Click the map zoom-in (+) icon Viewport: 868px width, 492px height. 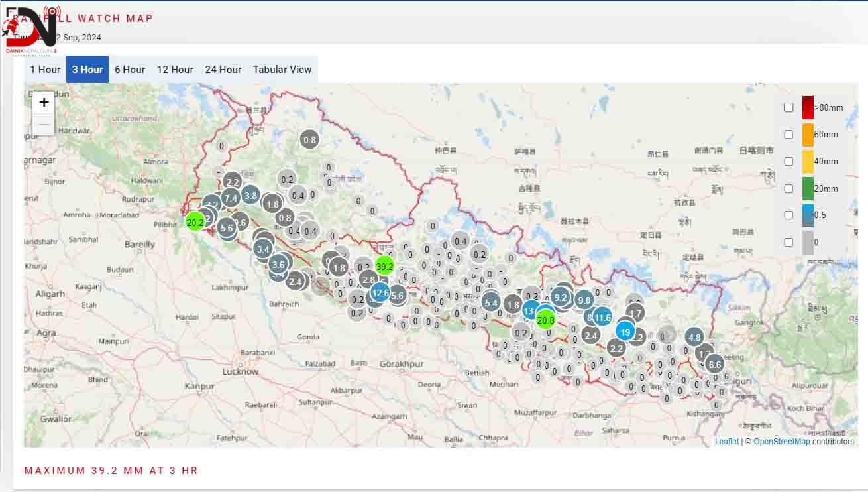click(x=43, y=101)
